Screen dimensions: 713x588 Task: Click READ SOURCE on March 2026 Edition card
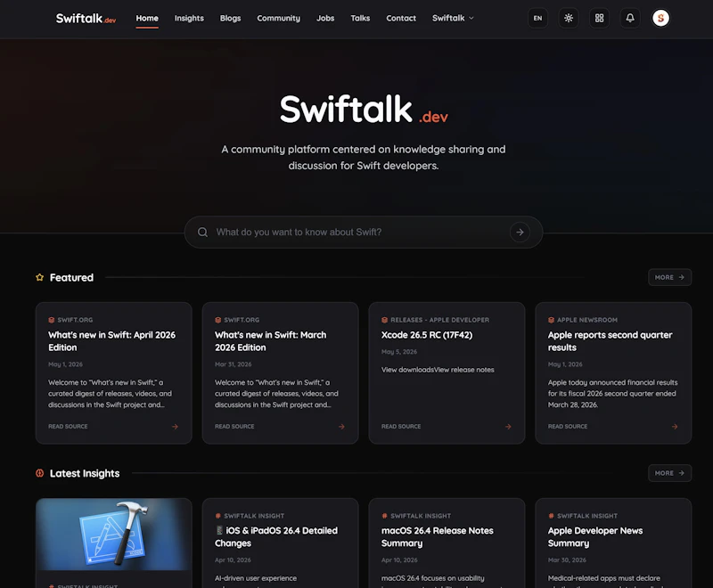(x=234, y=426)
